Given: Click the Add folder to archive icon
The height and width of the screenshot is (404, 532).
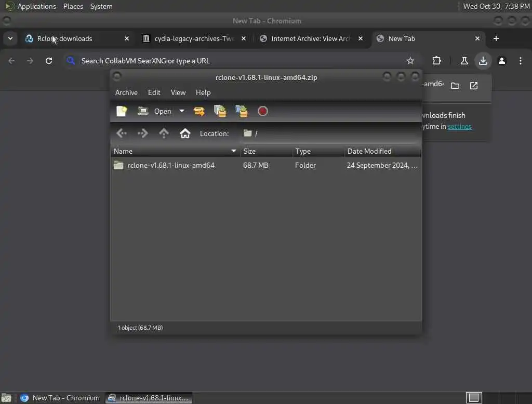Looking at the screenshot, I should 242,111.
